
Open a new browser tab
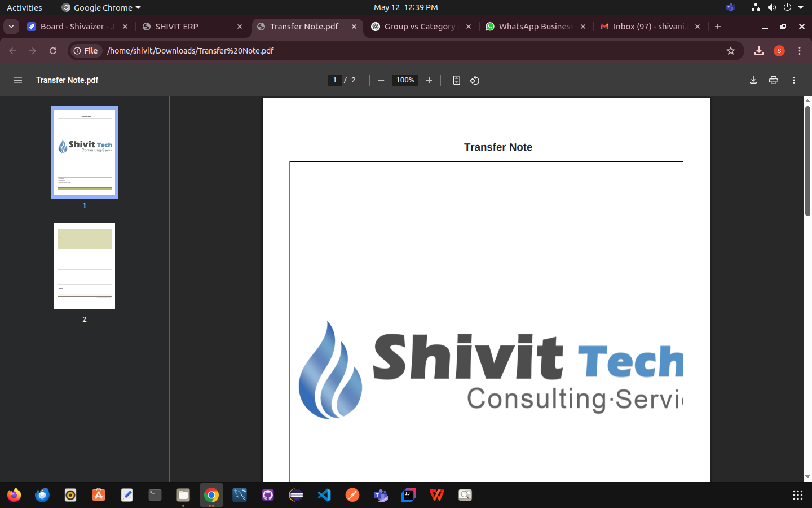(x=718, y=27)
